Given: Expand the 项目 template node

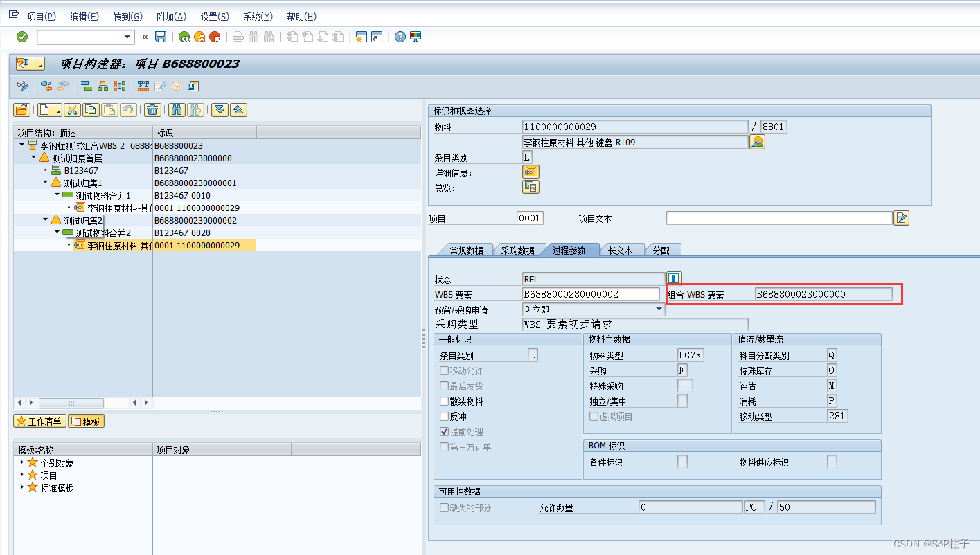Looking at the screenshot, I should [21, 475].
